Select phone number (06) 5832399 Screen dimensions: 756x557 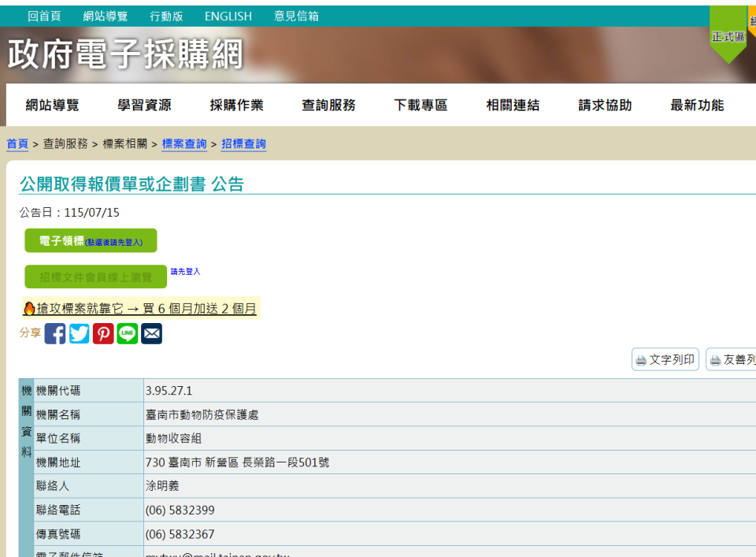[180, 511]
